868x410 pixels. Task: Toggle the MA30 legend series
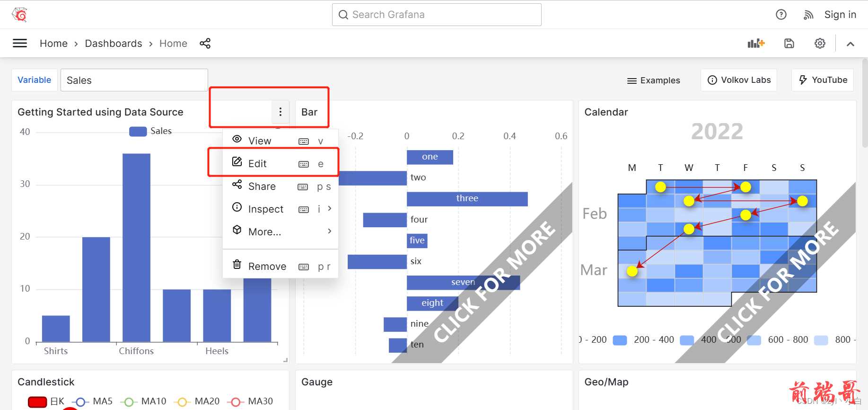(x=250, y=401)
